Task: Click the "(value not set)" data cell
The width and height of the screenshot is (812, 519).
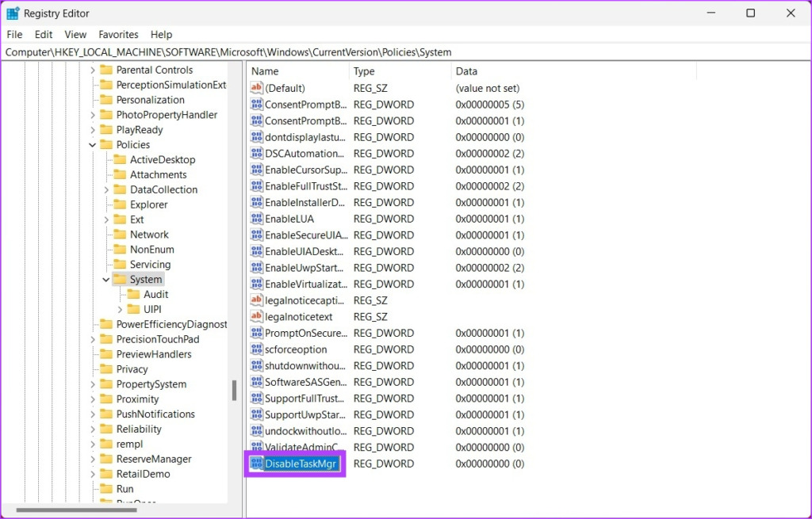Action: pos(488,88)
